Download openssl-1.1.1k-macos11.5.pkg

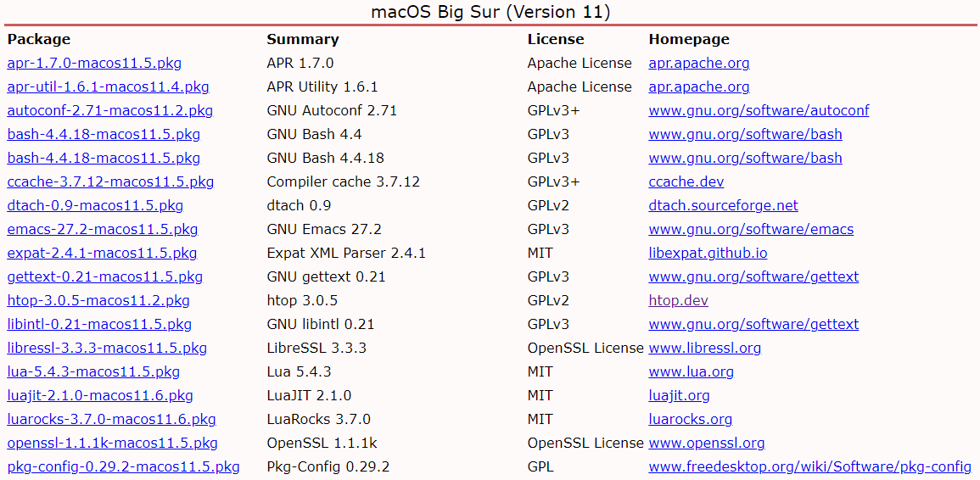[112, 444]
